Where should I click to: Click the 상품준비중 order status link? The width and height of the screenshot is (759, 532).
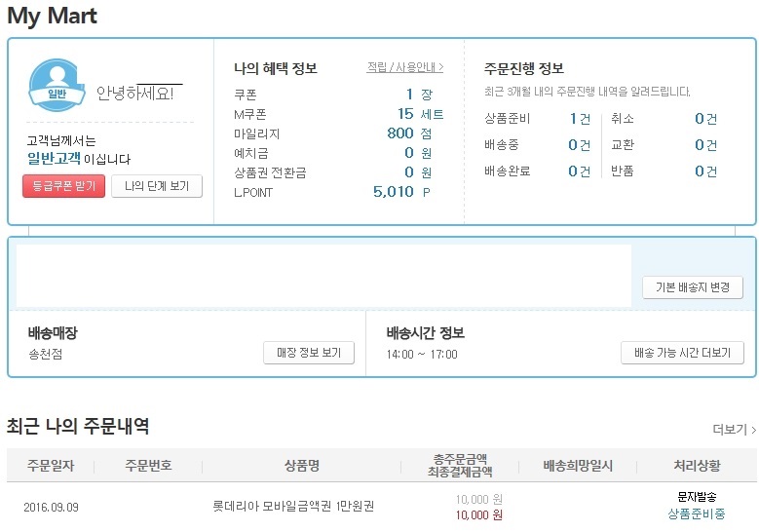696,514
